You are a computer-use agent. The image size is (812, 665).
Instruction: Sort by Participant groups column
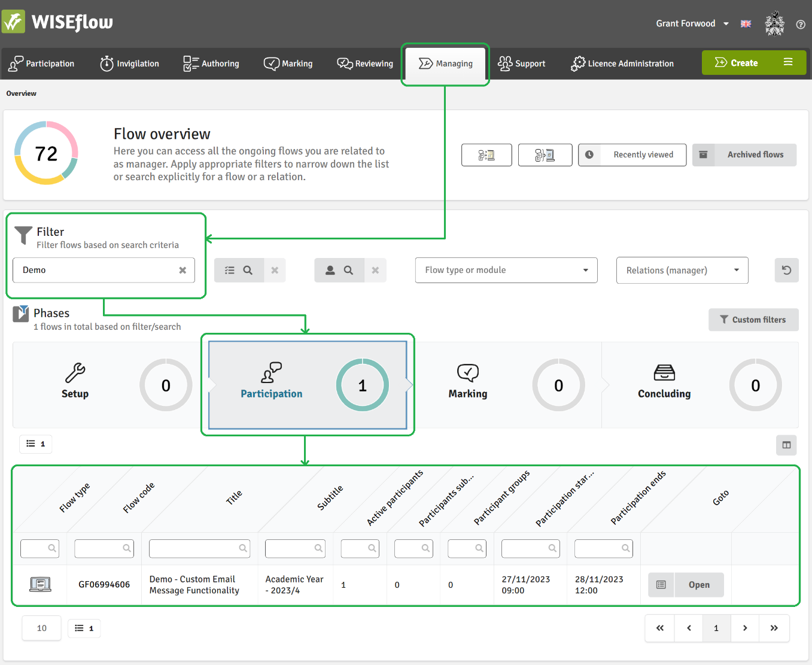pyautogui.click(x=501, y=497)
